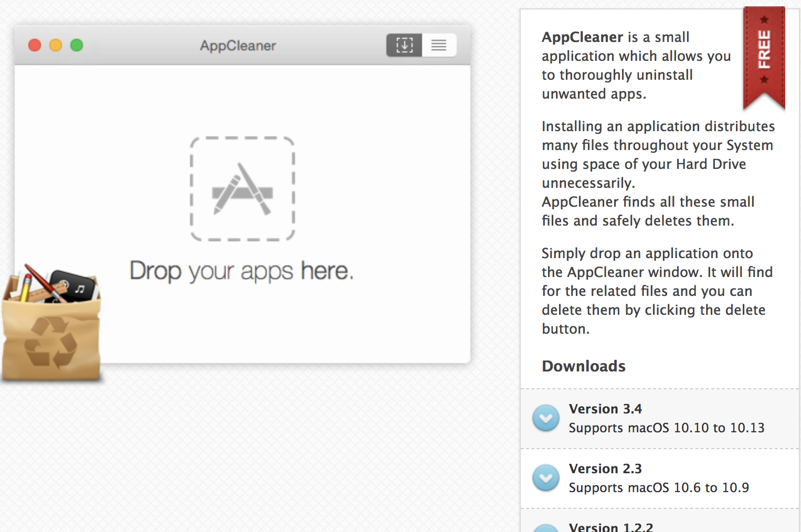
Task: Click the AppCleaner window title
Action: pos(238,46)
